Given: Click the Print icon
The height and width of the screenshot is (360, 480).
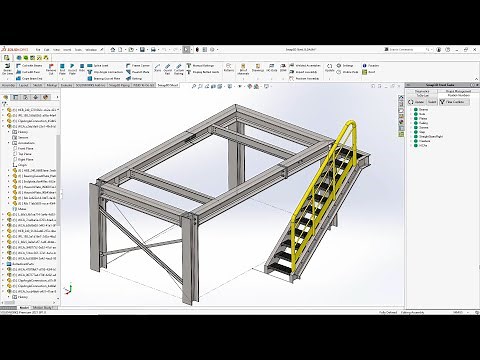Looking at the screenshot, I should (153, 50).
